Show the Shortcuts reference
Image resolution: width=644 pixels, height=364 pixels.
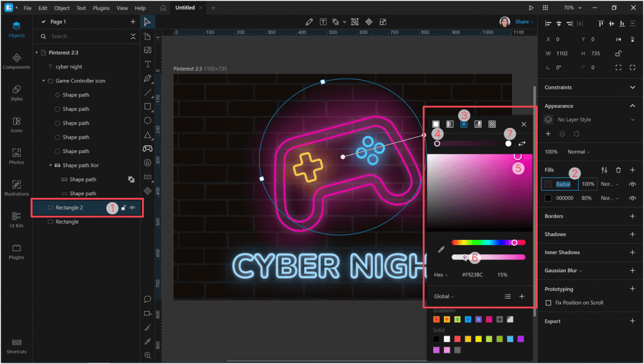point(16,346)
